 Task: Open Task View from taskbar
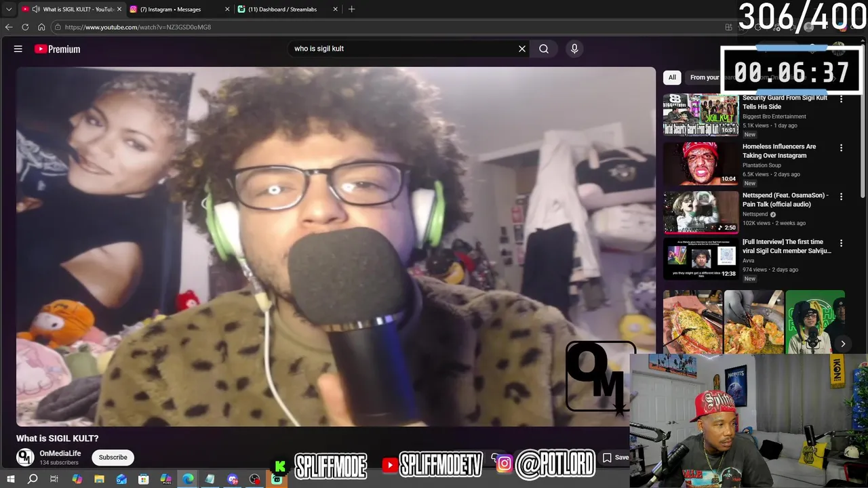(54, 479)
